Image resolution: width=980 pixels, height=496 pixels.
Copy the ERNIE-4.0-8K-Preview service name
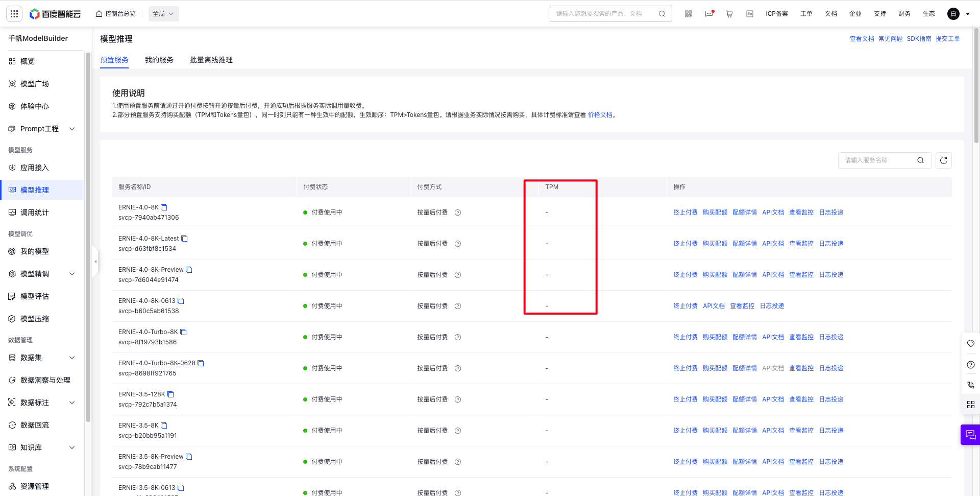pyautogui.click(x=189, y=270)
